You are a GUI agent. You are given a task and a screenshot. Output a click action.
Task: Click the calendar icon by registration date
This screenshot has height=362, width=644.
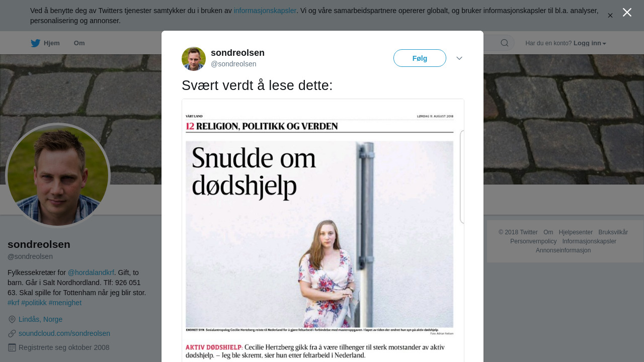point(12,347)
